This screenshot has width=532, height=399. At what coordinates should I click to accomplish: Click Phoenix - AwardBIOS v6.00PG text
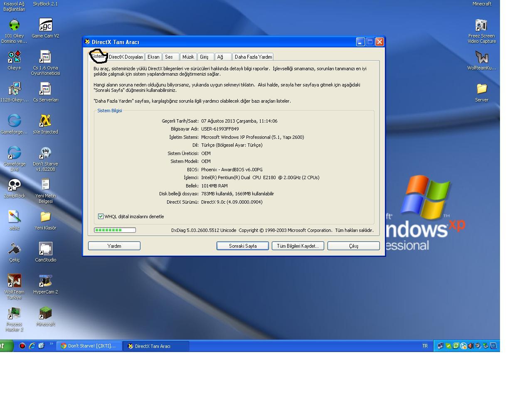point(232,170)
